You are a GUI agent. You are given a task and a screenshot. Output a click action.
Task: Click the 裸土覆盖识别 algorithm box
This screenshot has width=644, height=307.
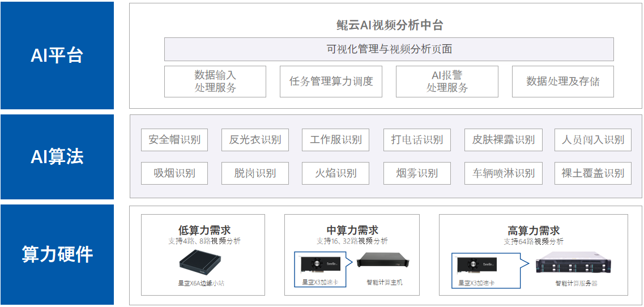point(592,173)
